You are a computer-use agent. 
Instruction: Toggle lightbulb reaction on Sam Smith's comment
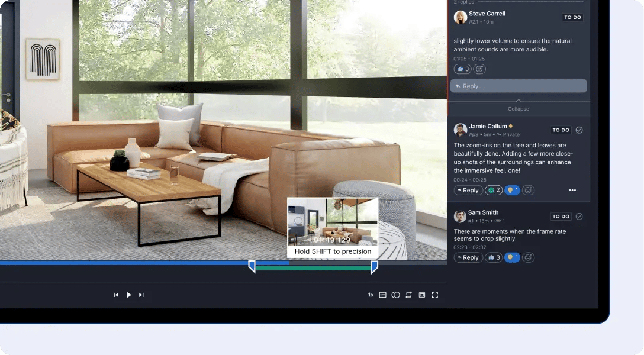point(512,257)
